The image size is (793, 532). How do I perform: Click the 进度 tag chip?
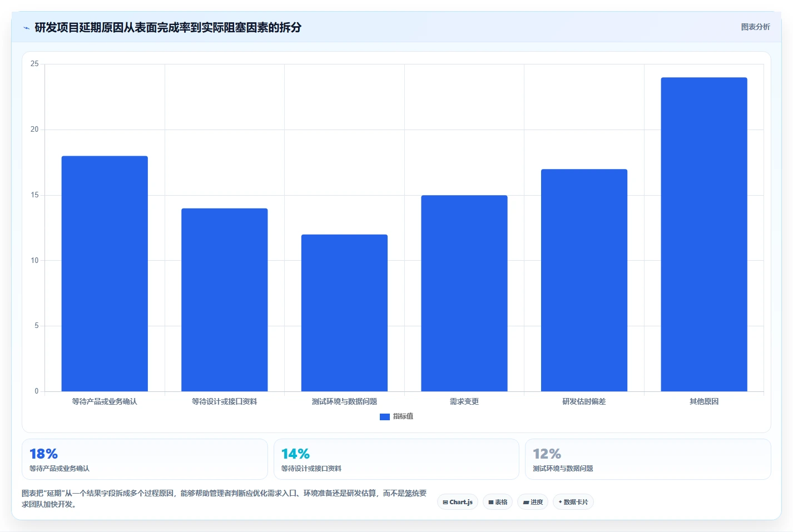(533, 502)
